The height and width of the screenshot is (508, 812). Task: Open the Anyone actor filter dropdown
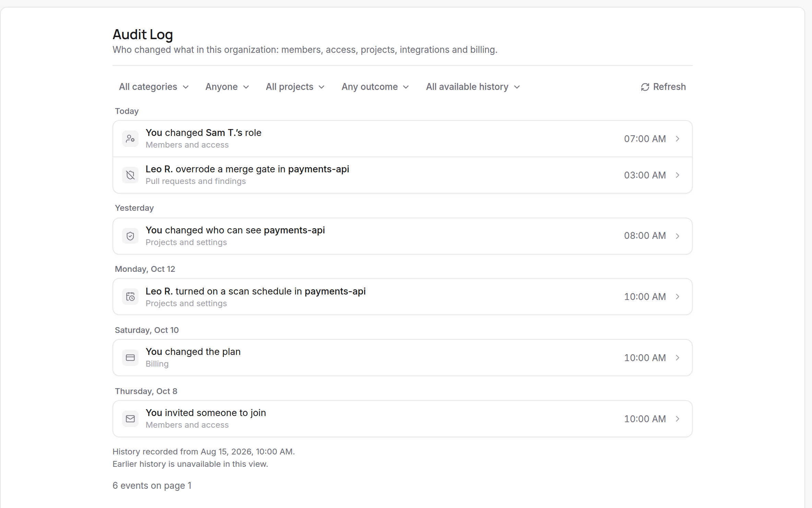[227, 87]
